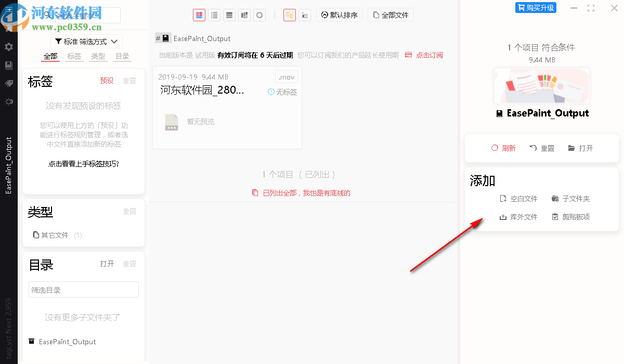Open the circle view mode
Image resolution: width=624 pixels, height=364 pixels.
[x=259, y=15]
